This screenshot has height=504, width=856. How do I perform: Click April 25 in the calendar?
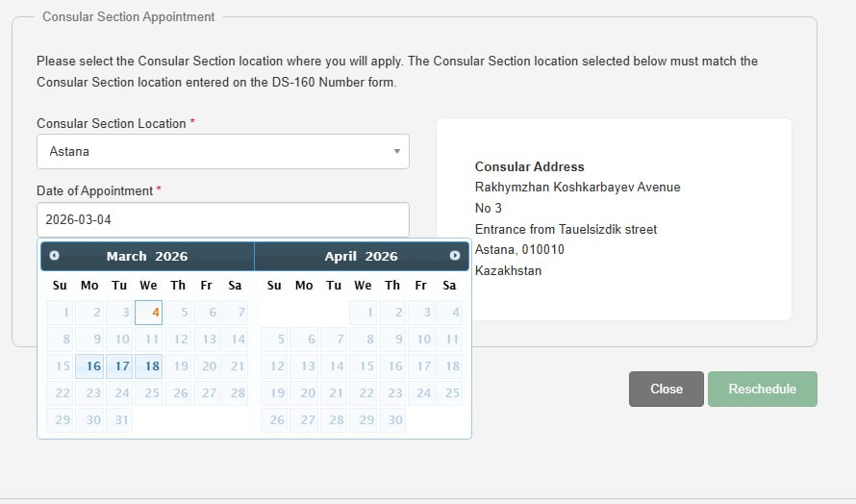(x=449, y=393)
